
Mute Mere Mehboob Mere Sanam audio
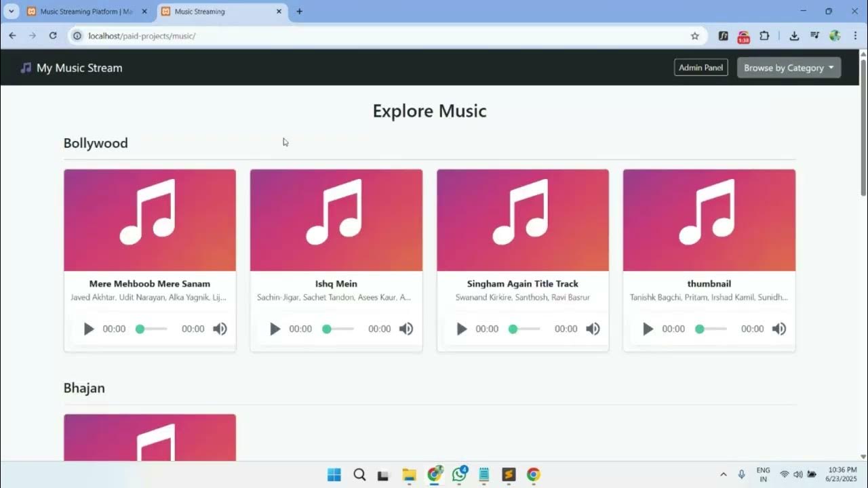(220, 329)
